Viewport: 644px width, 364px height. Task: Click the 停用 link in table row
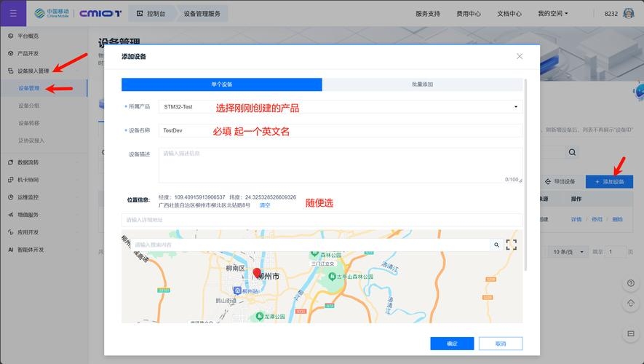tap(597, 219)
